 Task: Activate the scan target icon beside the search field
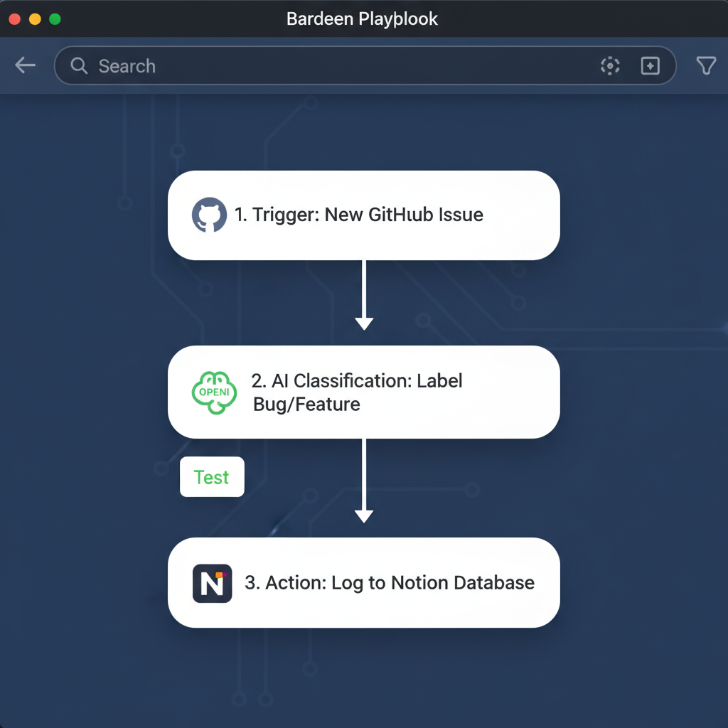[610, 65]
